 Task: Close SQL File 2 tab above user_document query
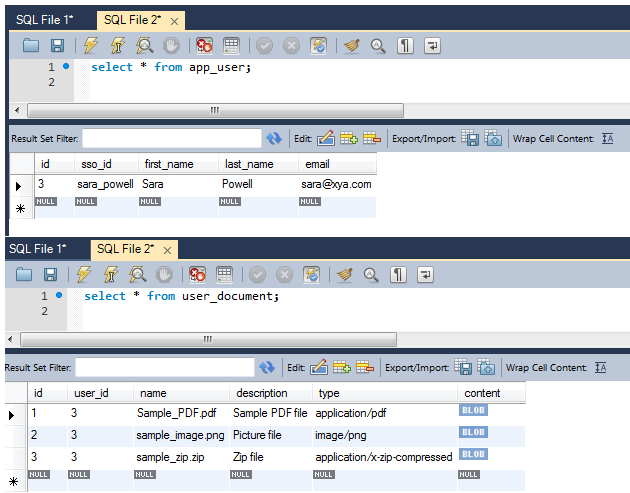point(168,250)
